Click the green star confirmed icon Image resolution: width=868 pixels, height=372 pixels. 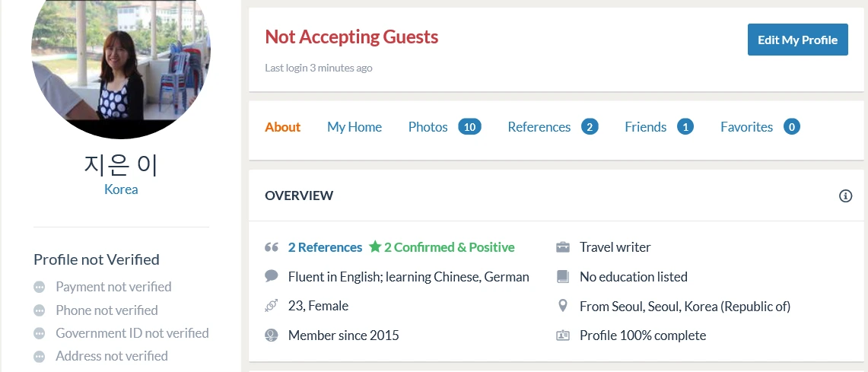(x=375, y=246)
